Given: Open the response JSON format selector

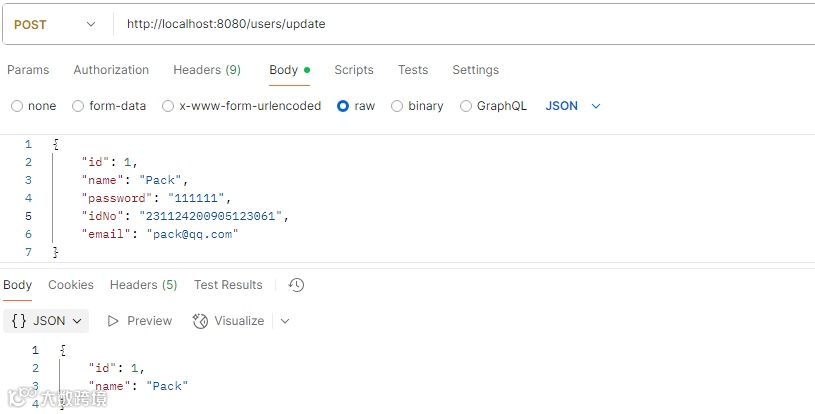Looking at the screenshot, I should 46,321.
